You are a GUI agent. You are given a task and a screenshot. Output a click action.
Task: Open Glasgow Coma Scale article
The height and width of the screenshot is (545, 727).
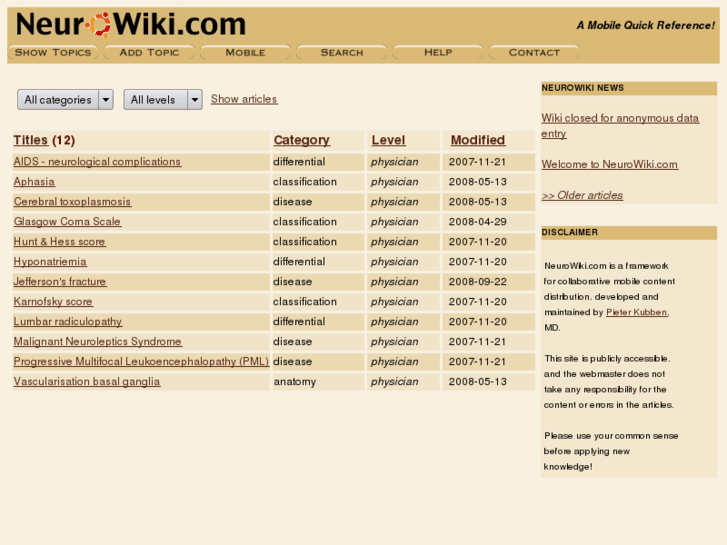tap(67, 221)
